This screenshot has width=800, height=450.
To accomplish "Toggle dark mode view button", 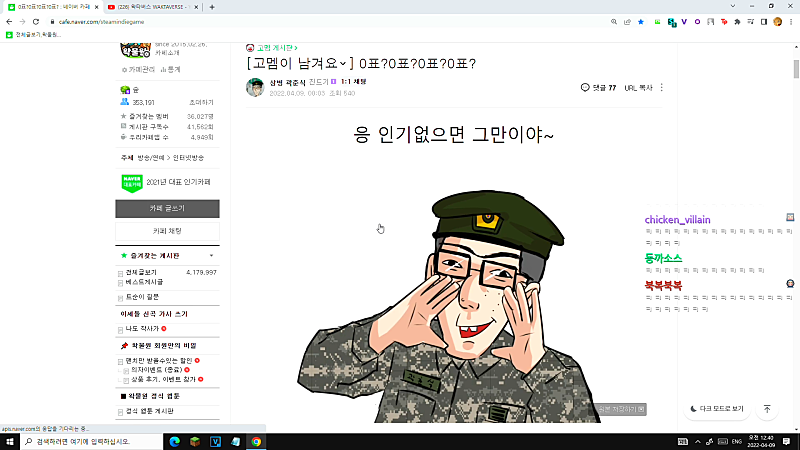I will point(717,409).
